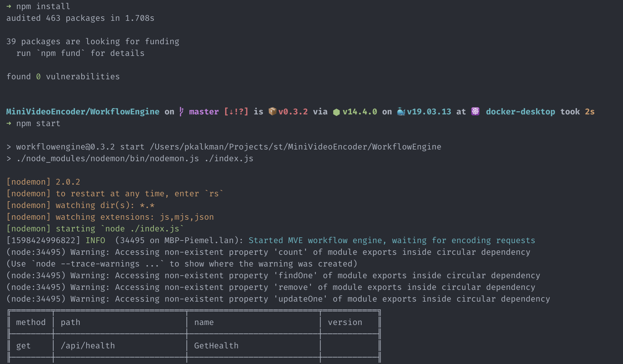Image resolution: width=623 pixels, height=364 pixels.
Task: Click the green Node.js hexagon icon
Action: pyautogui.click(x=336, y=112)
